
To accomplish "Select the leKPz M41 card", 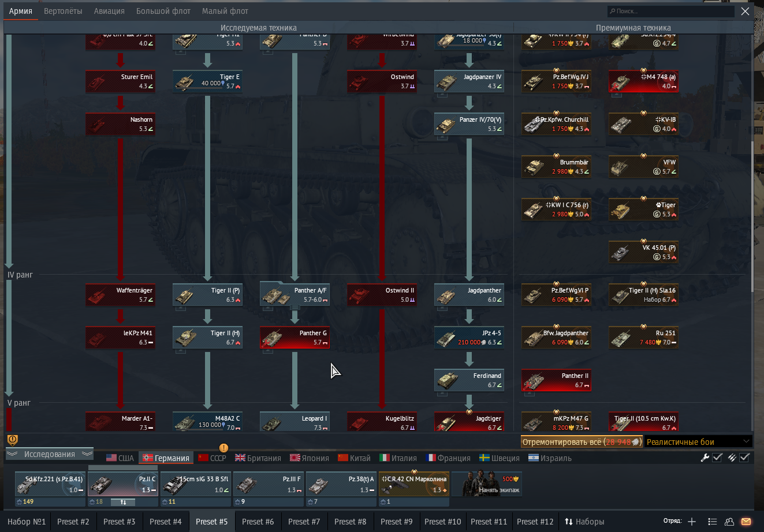I will tap(120, 338).
